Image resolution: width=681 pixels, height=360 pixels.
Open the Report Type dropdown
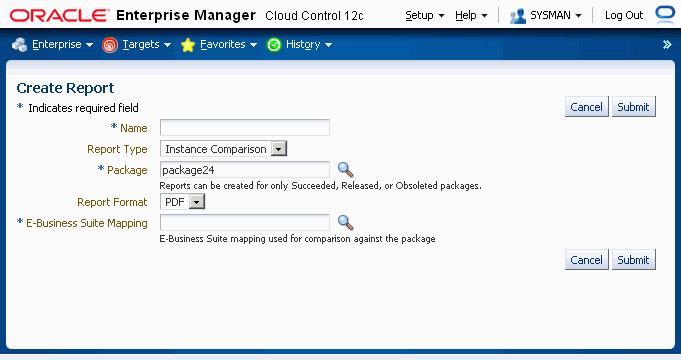(x=224, y=149)
